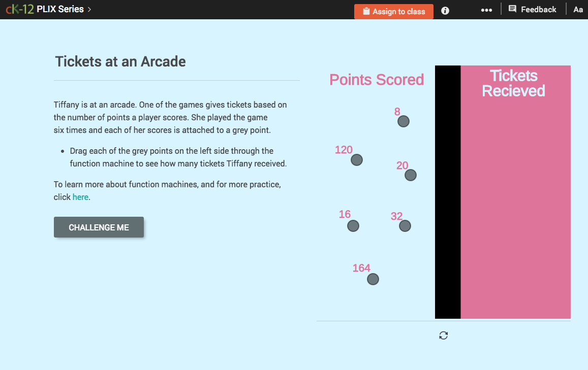Select the grey point labeled 120
This screenshot has width=588, height=370.
(x=356, y=160)
